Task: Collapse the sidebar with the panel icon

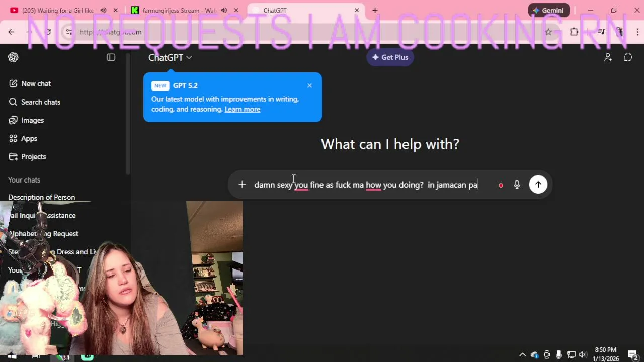Action: click(111, 57)
